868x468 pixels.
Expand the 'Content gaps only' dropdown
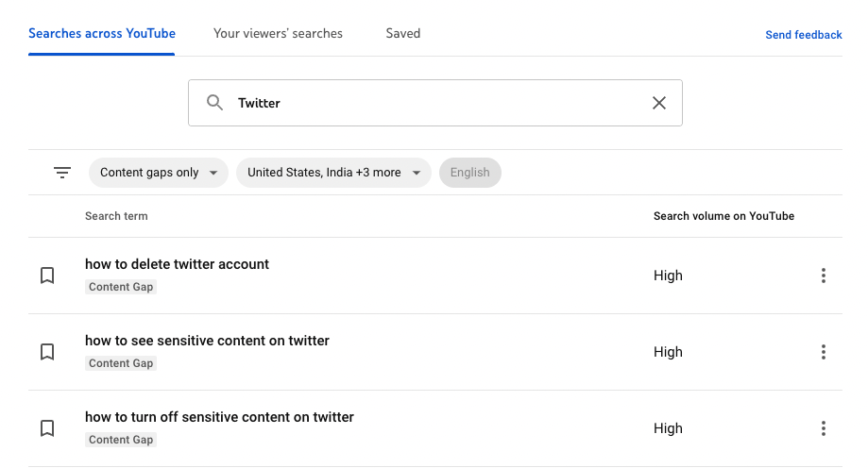pyautogui.click(x=159, y=173)
